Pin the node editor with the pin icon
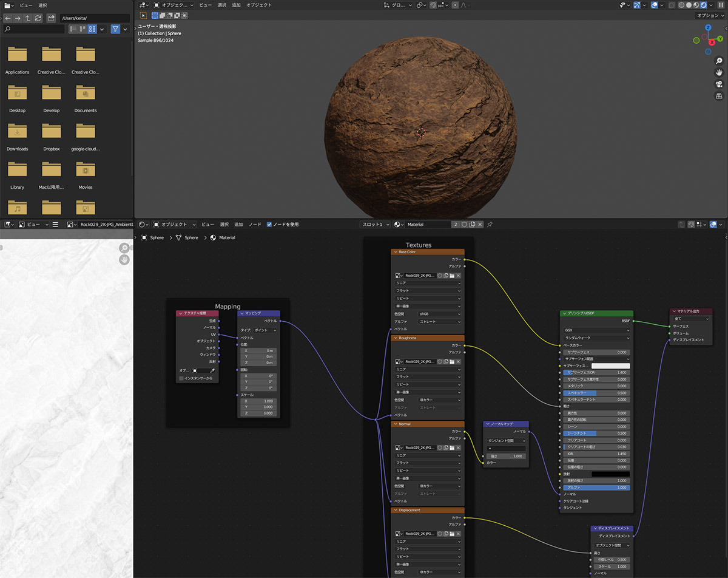The width and height of the screenshot is (728, 578). click(490, 224)
